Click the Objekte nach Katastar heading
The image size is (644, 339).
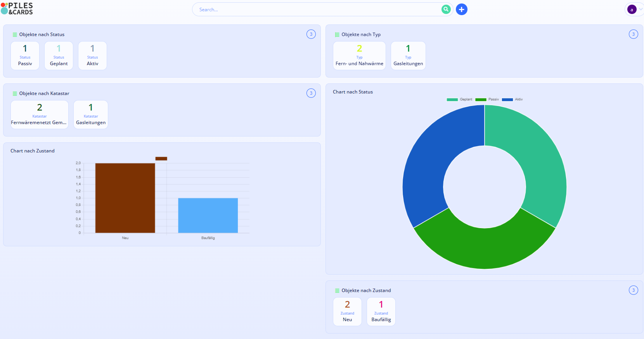point(44,93)
